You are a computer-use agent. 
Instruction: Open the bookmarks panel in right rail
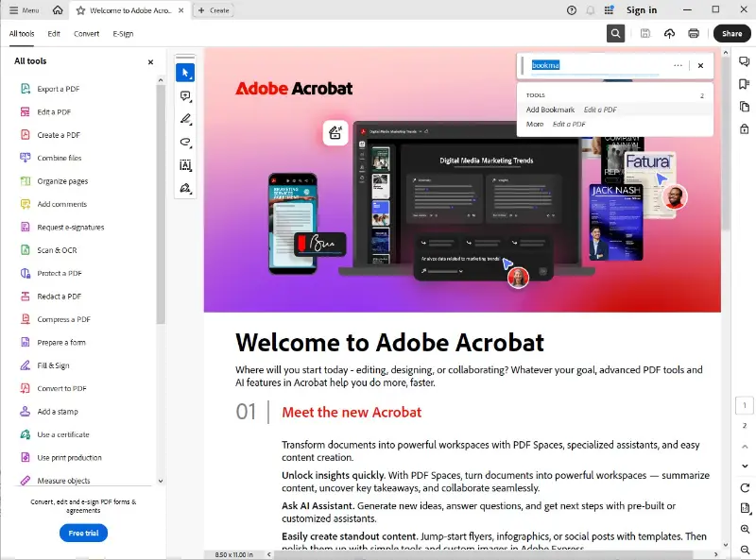pyautogui.click(x=745, y=84)
